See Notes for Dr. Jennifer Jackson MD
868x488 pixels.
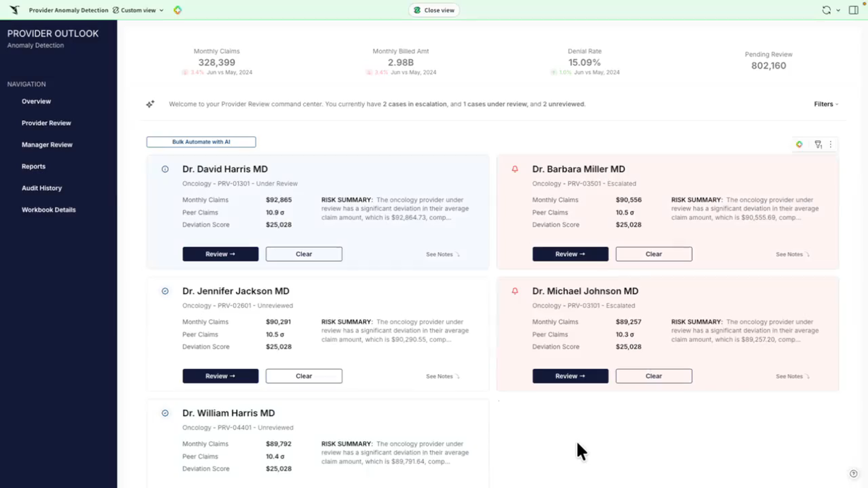(442, 376)
